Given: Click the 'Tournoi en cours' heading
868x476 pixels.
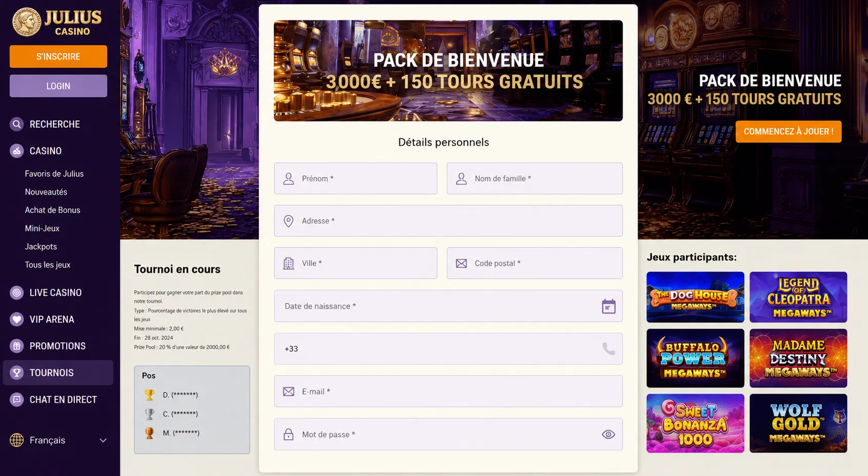Looking at the screenshot, I should point(177,269).
